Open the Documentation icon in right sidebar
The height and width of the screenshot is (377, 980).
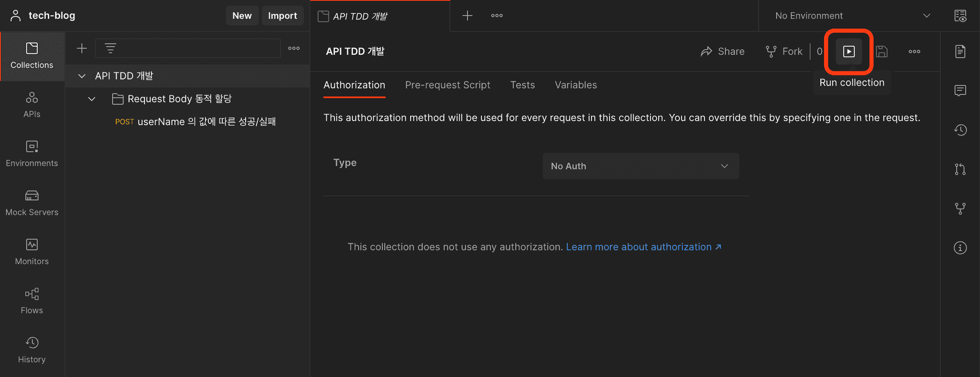[960, 52]
